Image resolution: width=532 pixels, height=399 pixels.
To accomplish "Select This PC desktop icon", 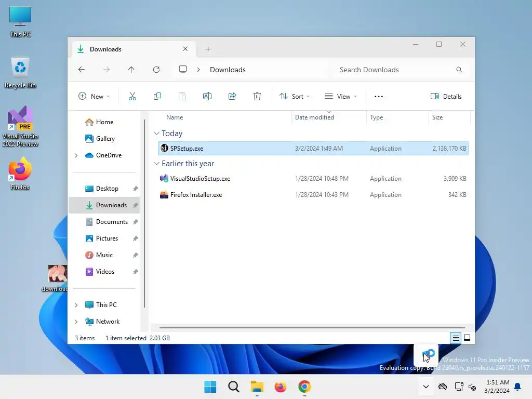I will pyautogui.click(x=20, y=21).
